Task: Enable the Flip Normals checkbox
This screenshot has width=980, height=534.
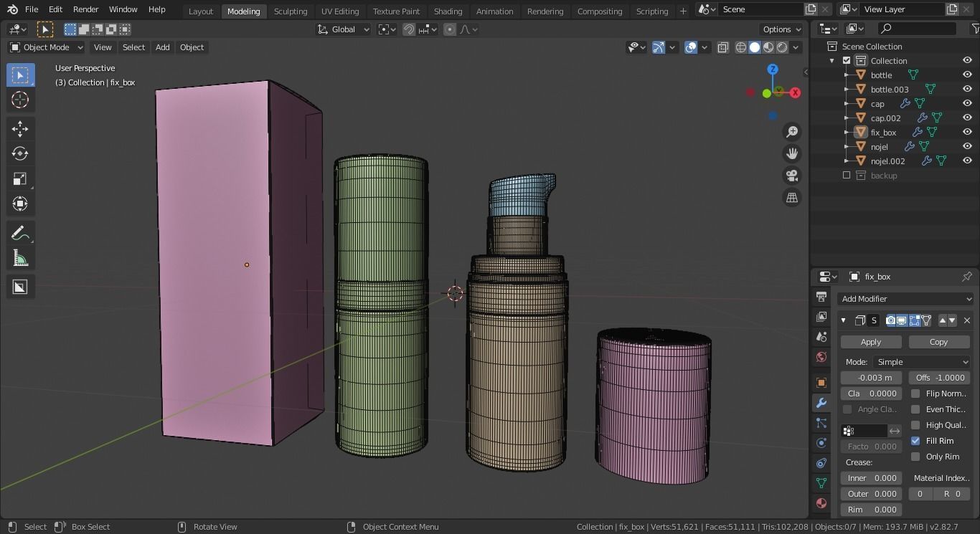Action: (x=915, y=394)
